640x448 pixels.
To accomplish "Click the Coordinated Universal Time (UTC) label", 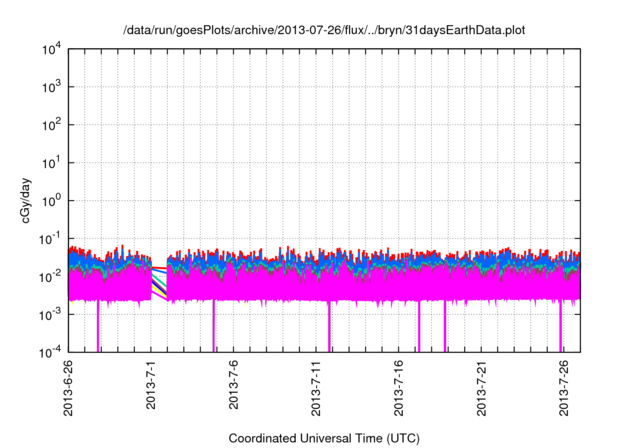I will point(324,438).
